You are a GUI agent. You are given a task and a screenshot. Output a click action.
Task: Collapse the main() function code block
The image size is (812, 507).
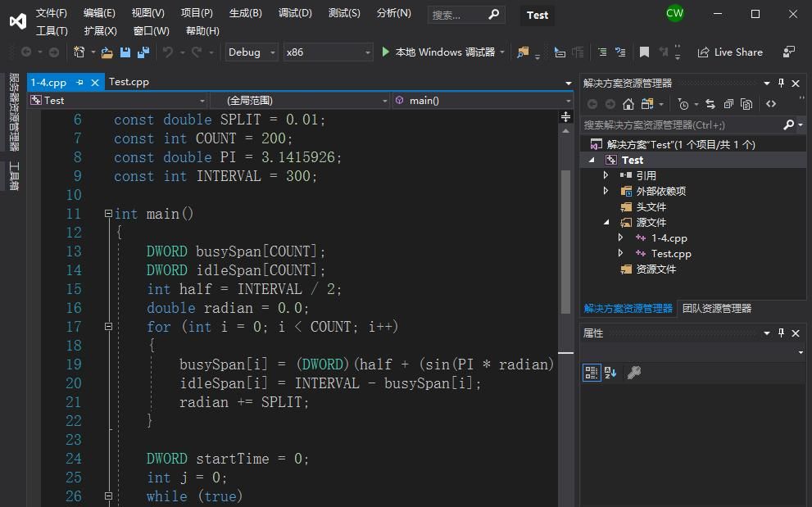point(108,213)
